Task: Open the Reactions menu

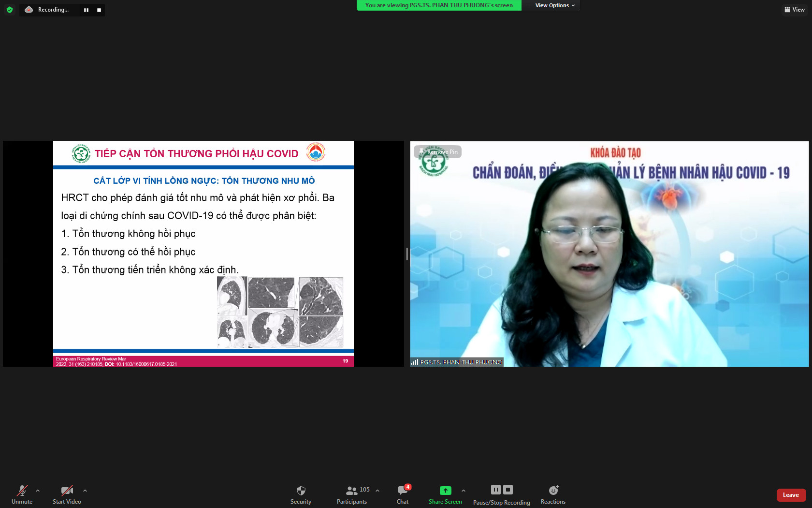Action: click(x=553, y=494)
